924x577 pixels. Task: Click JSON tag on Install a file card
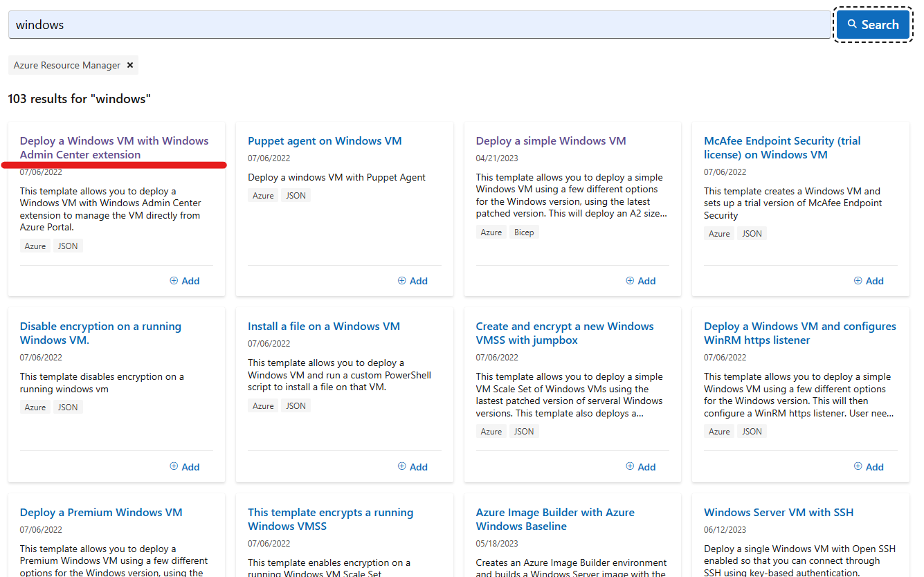[296, 406]
